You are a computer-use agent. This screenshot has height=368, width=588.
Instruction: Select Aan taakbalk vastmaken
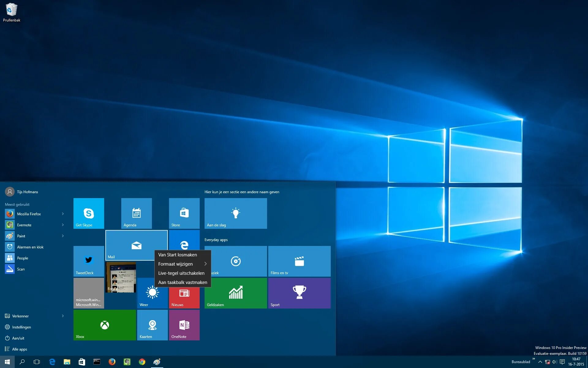click(x=183, y=282)
